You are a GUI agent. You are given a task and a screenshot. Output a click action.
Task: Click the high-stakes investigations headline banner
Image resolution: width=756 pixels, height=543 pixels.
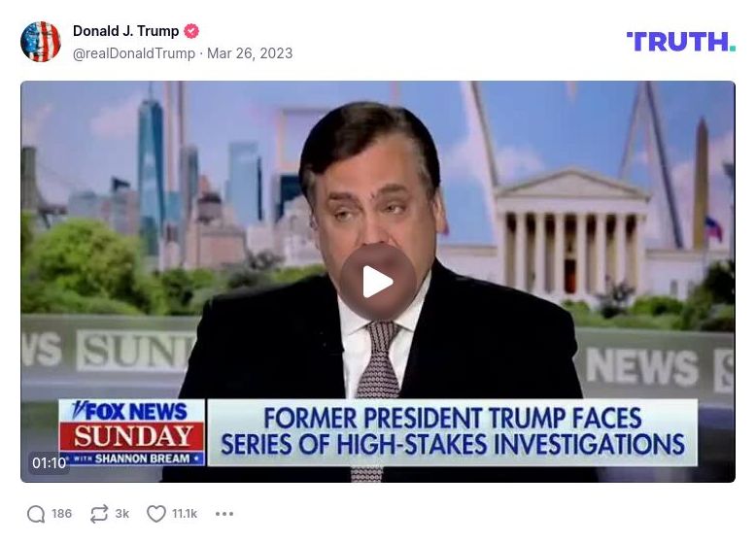pyautogui.click(x=452, y=432)
